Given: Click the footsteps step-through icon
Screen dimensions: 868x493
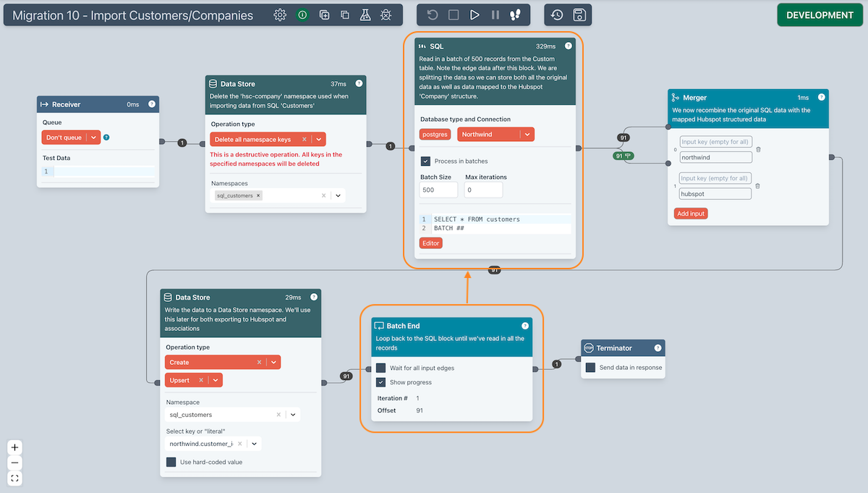Looking at the screenshot, I should 515,15.
